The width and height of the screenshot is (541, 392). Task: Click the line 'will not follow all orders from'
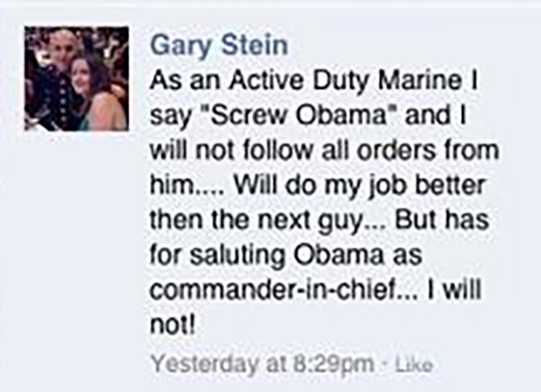(325, 150)
